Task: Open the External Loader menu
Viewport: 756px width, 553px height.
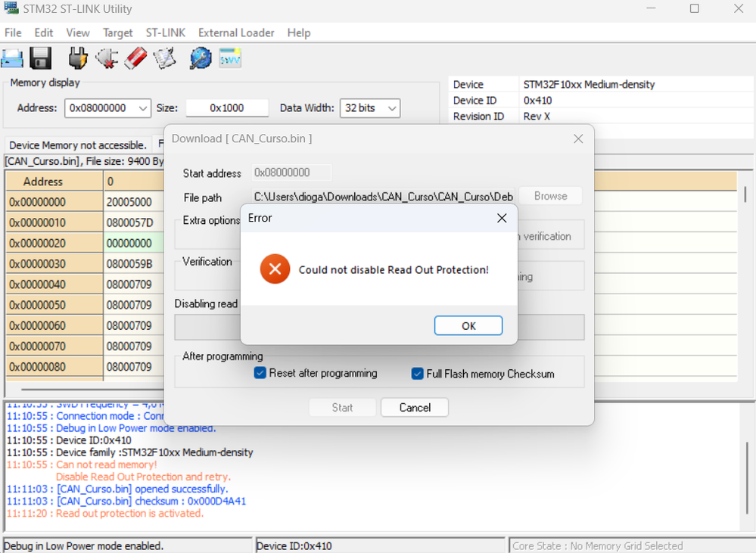Action: coord(236,33)
